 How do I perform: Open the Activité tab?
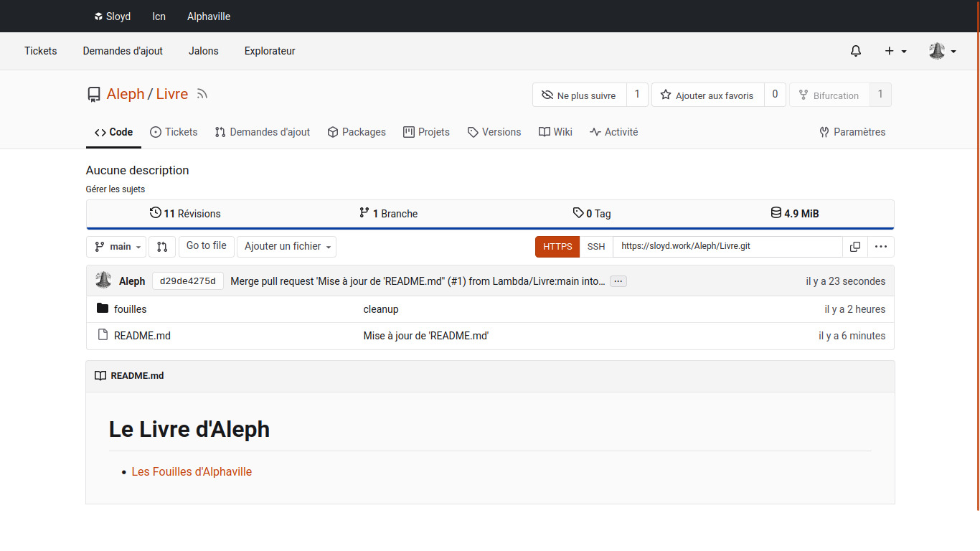(613, 132)
